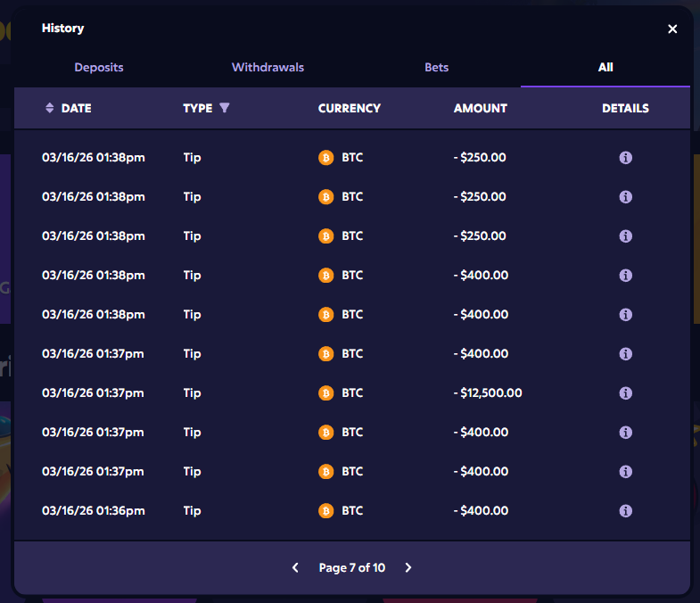Click the DATE column header label
Viewport: 700px width, 603px height.
coord(77,108)
